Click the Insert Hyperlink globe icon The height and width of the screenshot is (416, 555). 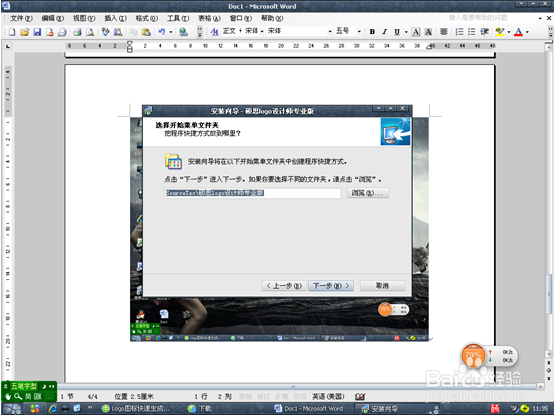pos(183,32)
